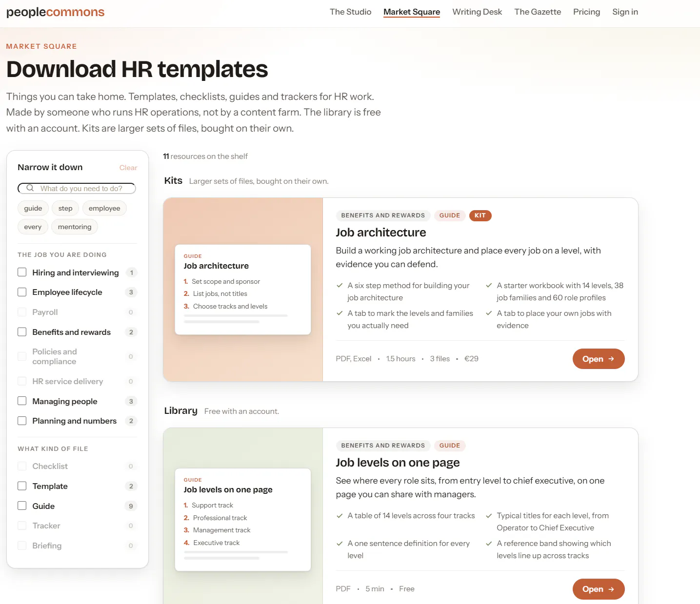Select the 'mentoring' keyword chip
The width and height of the screenshot is (700, 604).
pos(75,227)
